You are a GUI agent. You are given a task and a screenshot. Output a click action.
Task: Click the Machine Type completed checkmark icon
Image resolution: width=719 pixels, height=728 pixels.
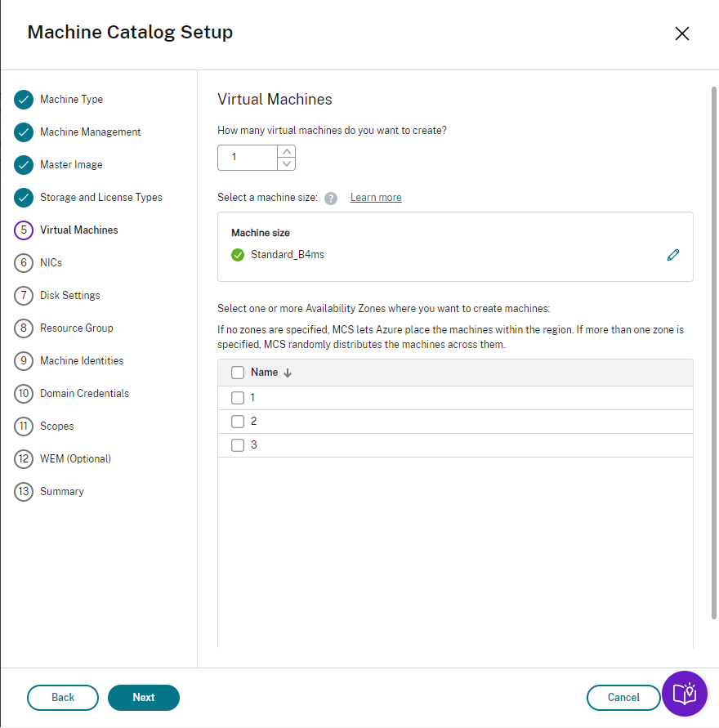click(x=24, y=100)
